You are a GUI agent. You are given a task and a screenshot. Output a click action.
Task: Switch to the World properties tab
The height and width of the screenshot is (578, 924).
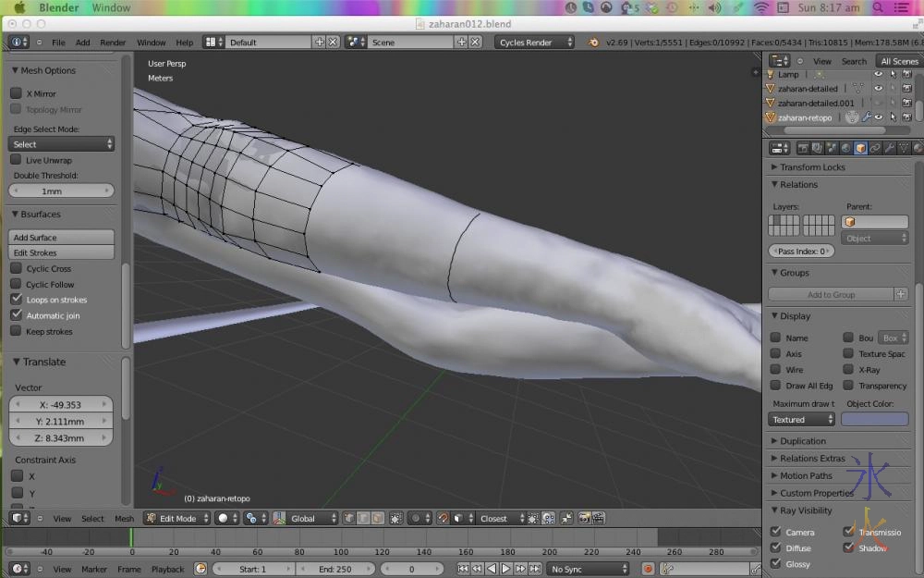[845, 148]
